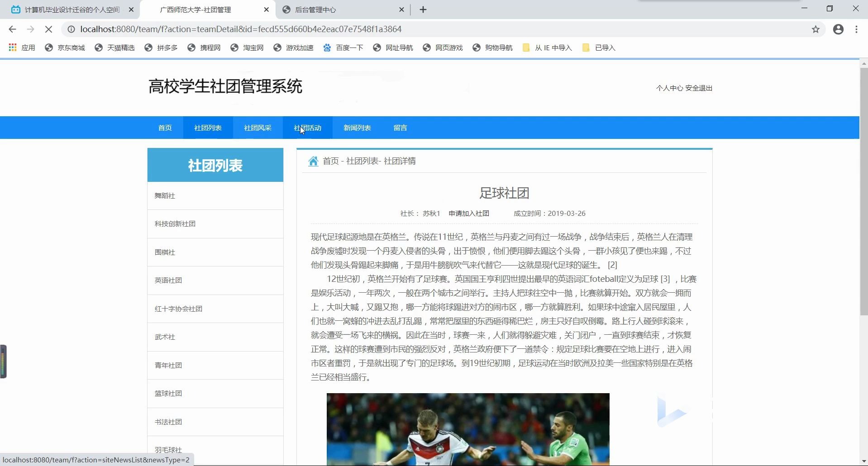868x466 pixels.
Task: Click 安全退出 to log out
Action: click(698, 88)
